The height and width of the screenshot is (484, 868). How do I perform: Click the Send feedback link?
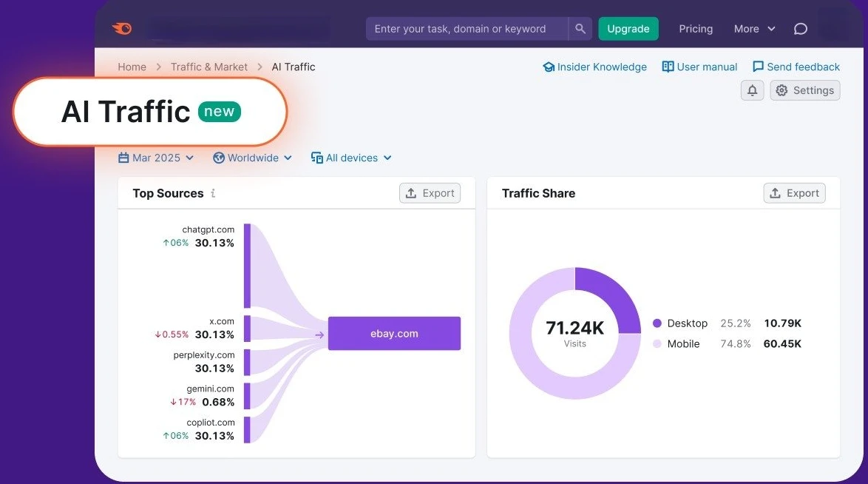(x=796, y=67)
